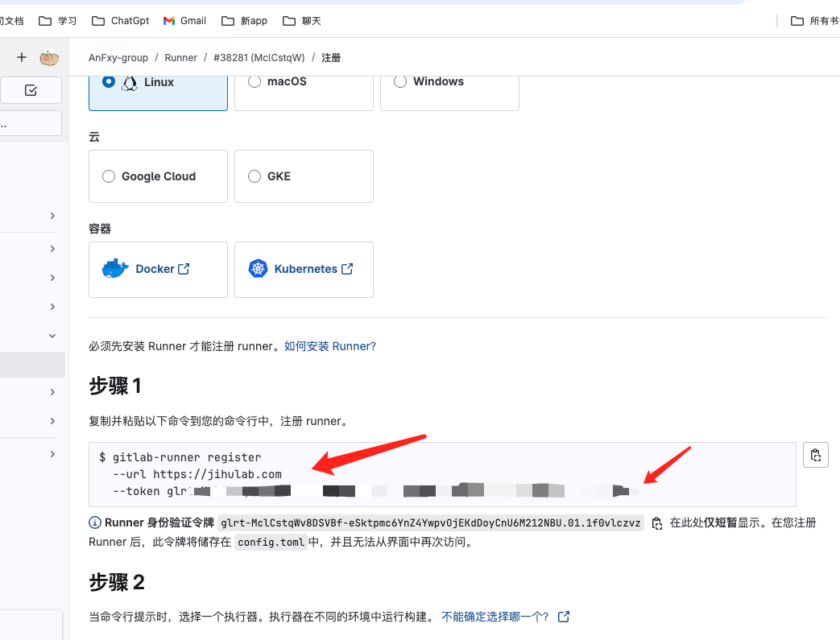Click the 云 section label
Screen dimensions: 840x640
94,137
